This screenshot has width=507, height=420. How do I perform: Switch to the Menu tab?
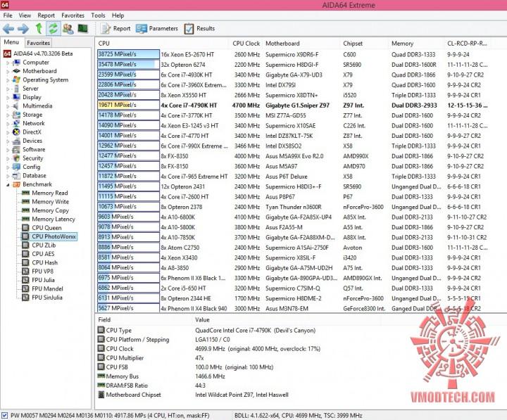click(x=12, y=42)
